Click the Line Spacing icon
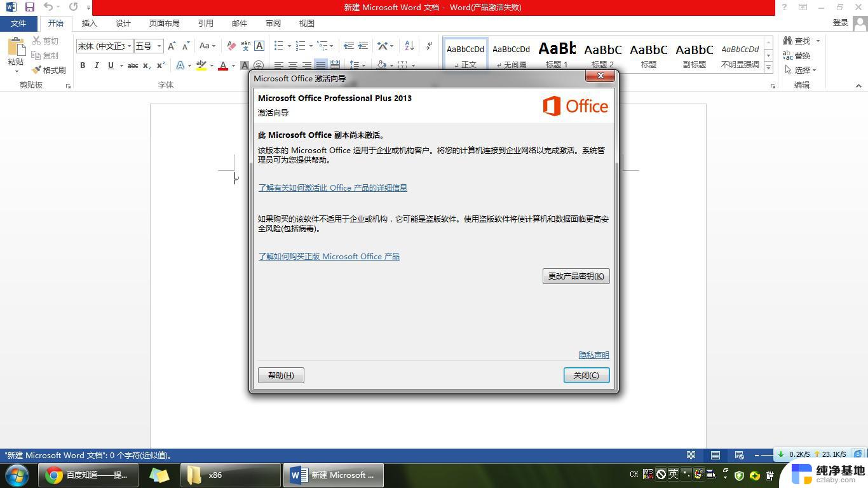Image resolution: width=868 pixels, height=488 pixels. click(x=355, y=65)
